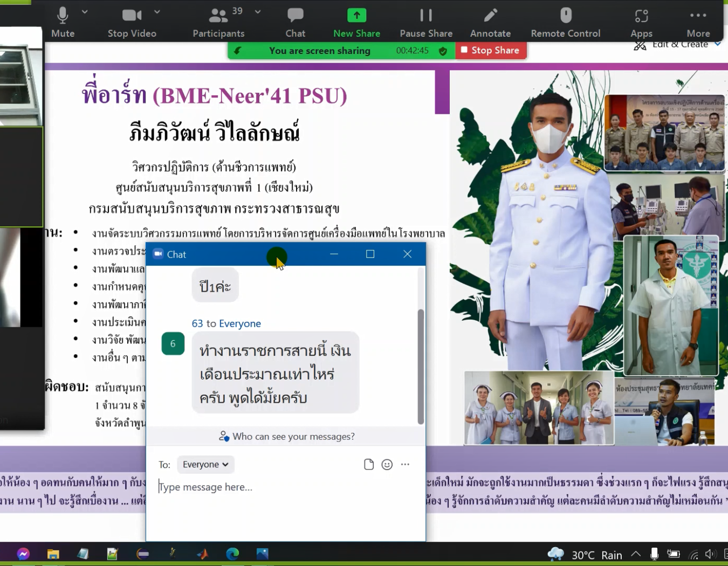Start a New Share
Viewport: 728px width, 566px height.
point(356,22)
